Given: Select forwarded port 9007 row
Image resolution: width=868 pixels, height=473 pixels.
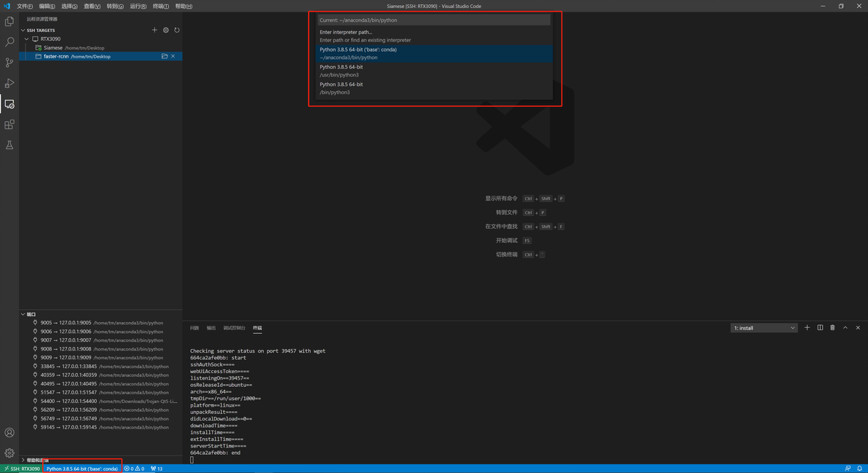Looking at the screenshot, I should click(x=100, y=340).
